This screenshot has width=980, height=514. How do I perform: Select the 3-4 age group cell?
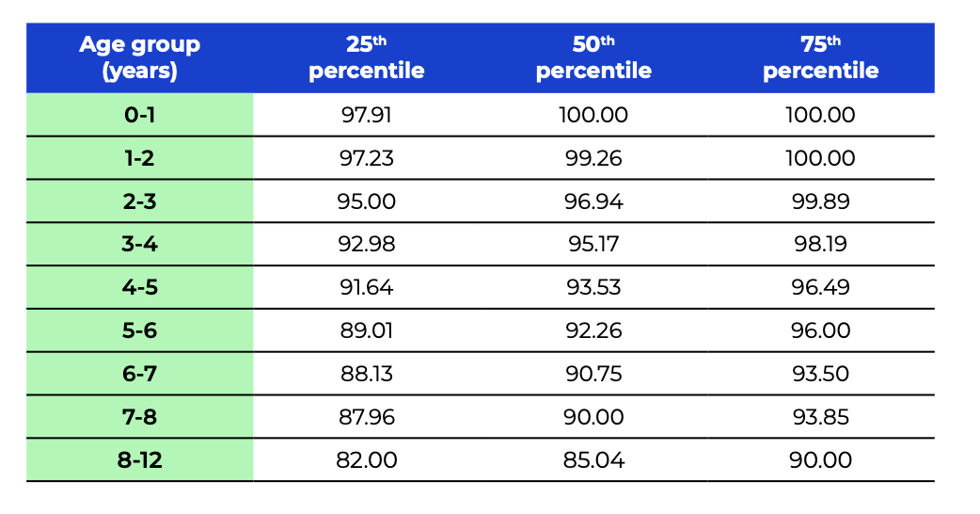(139, 245)
